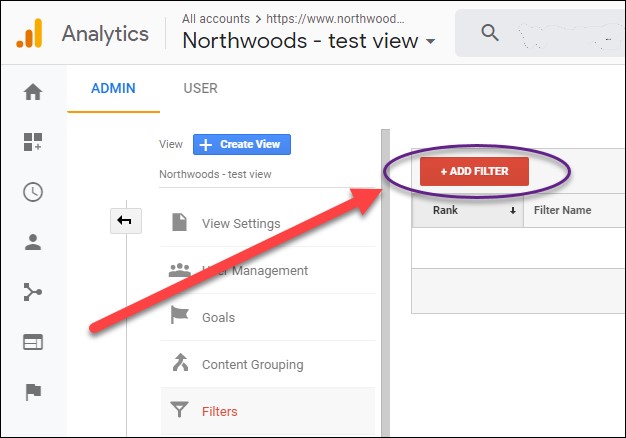Switch to the USER tab
626x438 pixels.
pyautogui.click(x=200, y=88)
